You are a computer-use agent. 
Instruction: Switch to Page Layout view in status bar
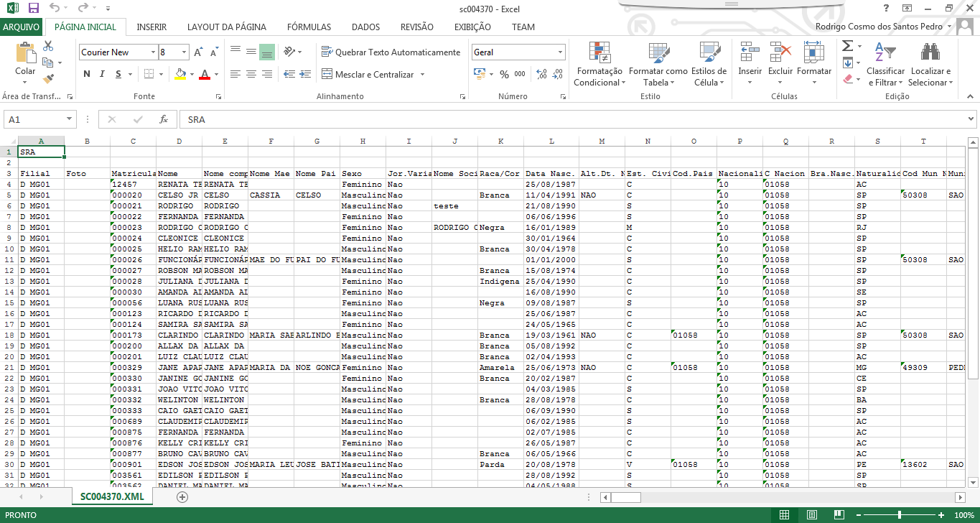[x=811, y=515]
